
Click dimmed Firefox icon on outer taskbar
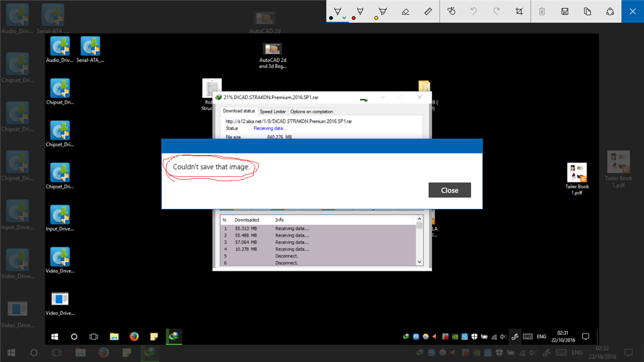[x=104, y=353]
